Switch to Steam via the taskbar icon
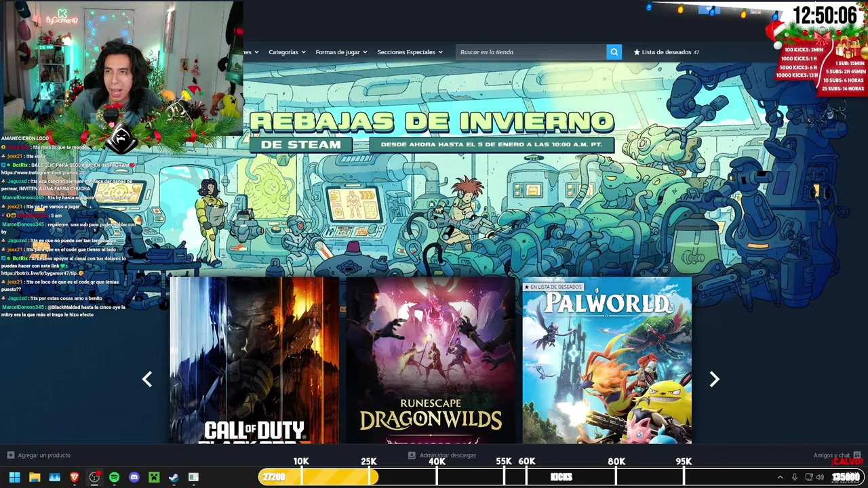868x488 pixels. click(174, 477)
